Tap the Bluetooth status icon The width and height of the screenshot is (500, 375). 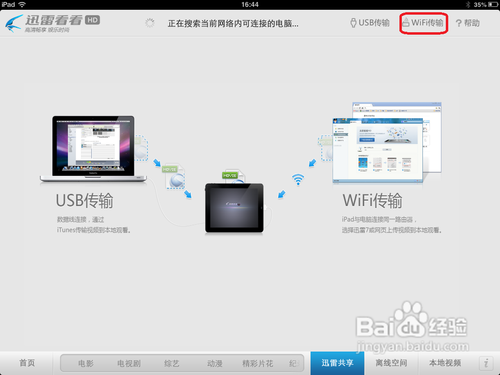468,5
